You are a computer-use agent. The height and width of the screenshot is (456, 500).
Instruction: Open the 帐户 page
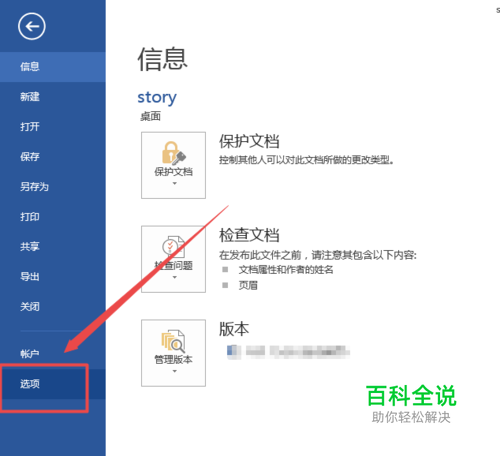coord(53,354)
